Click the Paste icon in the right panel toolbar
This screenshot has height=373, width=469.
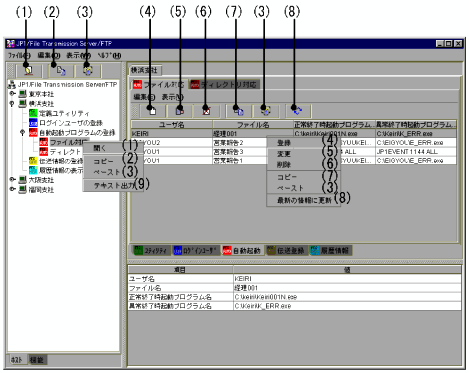point(265,110)
